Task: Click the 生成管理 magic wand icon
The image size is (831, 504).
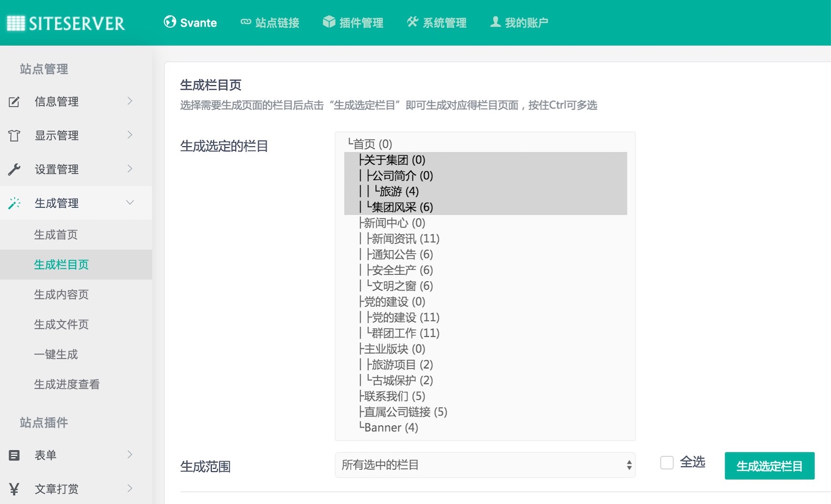Action: pos(14,203)
